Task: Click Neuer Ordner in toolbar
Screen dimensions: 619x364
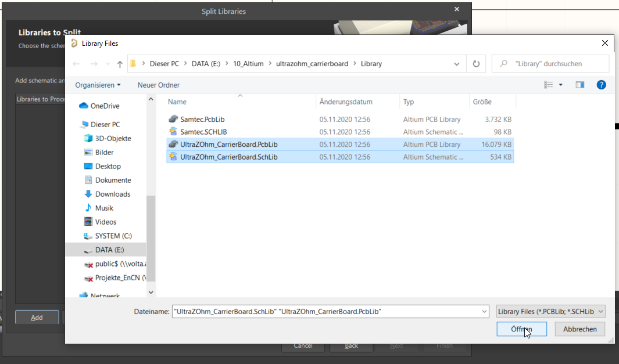Action: [158, 85]
